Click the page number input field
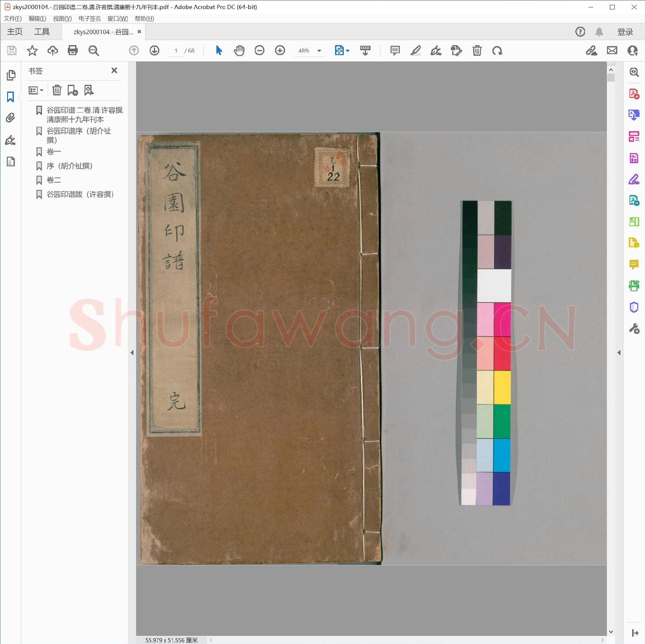This screenshot has width=645, height=644. (176, 51)
